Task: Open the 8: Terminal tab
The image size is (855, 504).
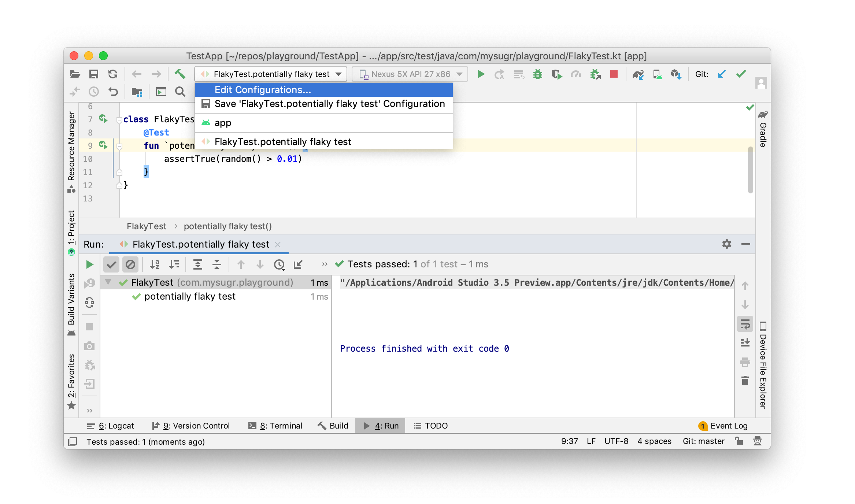Action: click(275, 426)
